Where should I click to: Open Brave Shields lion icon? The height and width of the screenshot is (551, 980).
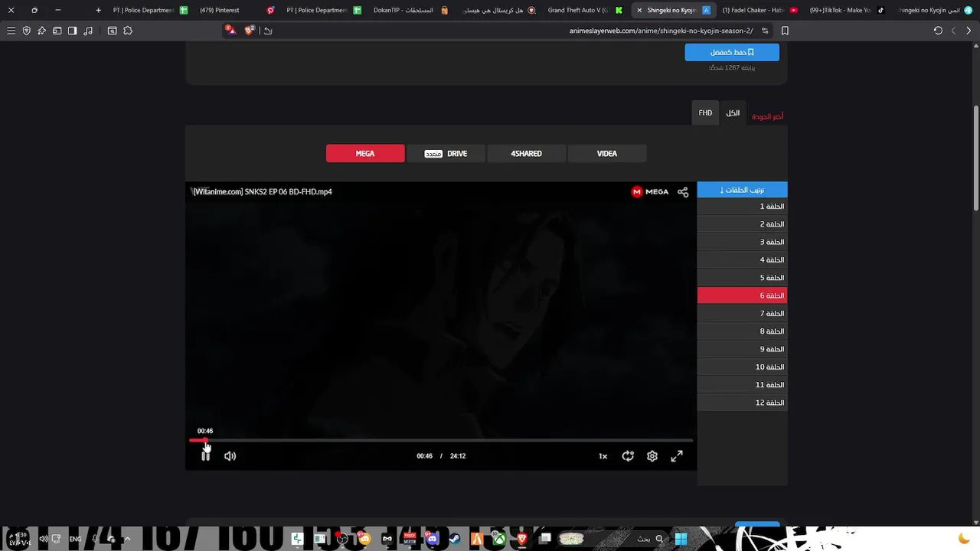pos(250,30)
